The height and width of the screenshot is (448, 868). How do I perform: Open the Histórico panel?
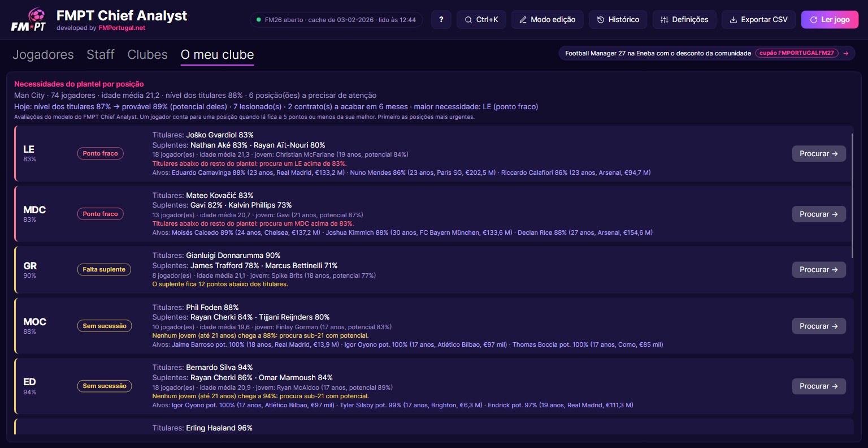coord(618,19)
